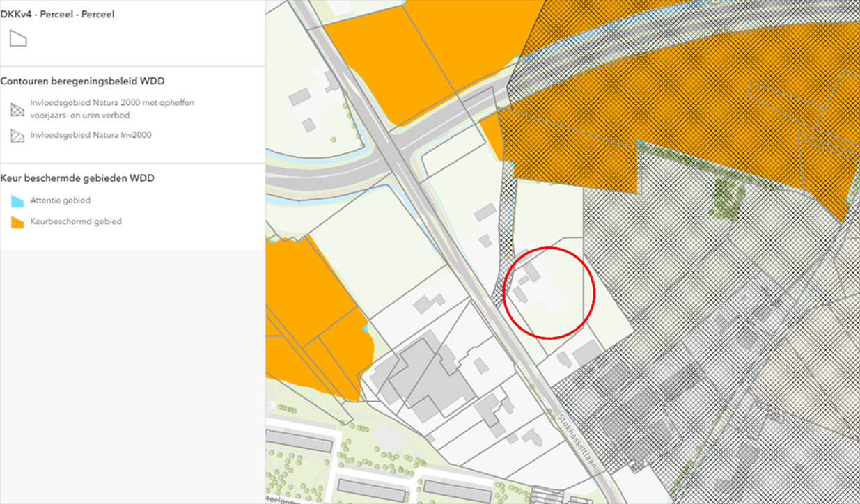Select the "DKKv4 - Perceel - Perceel" legend title

pos(57,14)
